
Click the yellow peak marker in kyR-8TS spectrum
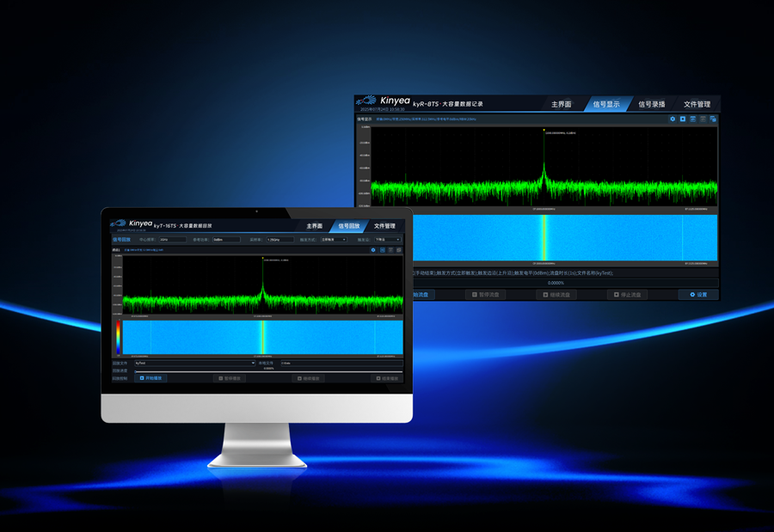pos(544,131)
